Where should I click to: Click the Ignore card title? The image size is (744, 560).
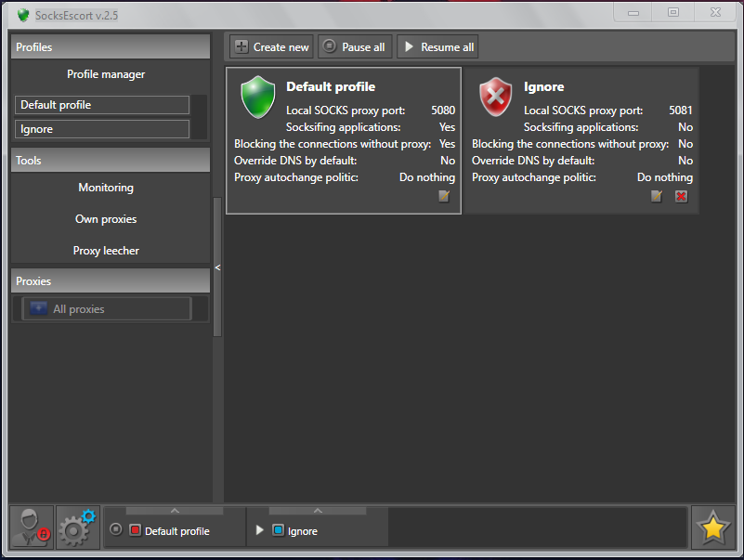pos(543,86)
